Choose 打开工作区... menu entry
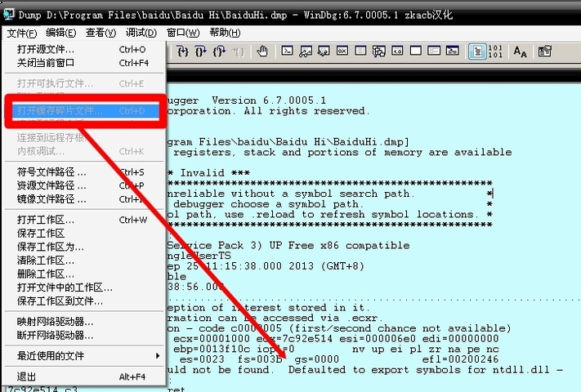This screenshot has width=581, height=392. [x=84, y=220]
